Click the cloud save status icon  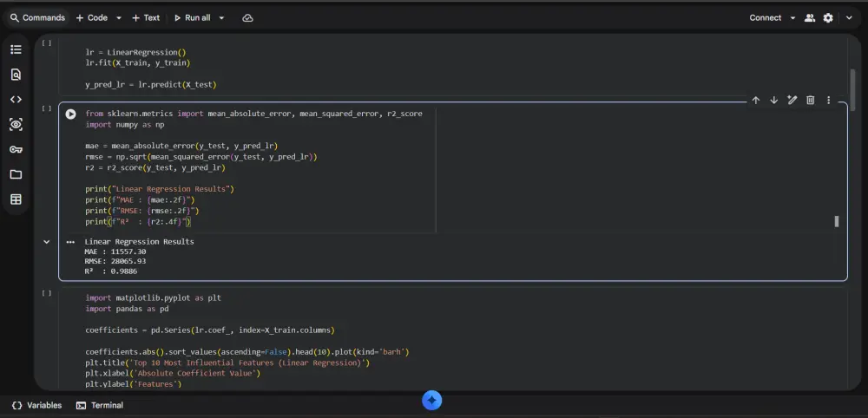tap(247, 17)
